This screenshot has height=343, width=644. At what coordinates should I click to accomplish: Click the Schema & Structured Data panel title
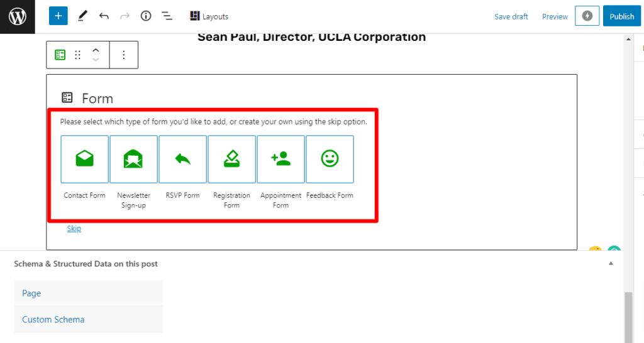(86, 264)
